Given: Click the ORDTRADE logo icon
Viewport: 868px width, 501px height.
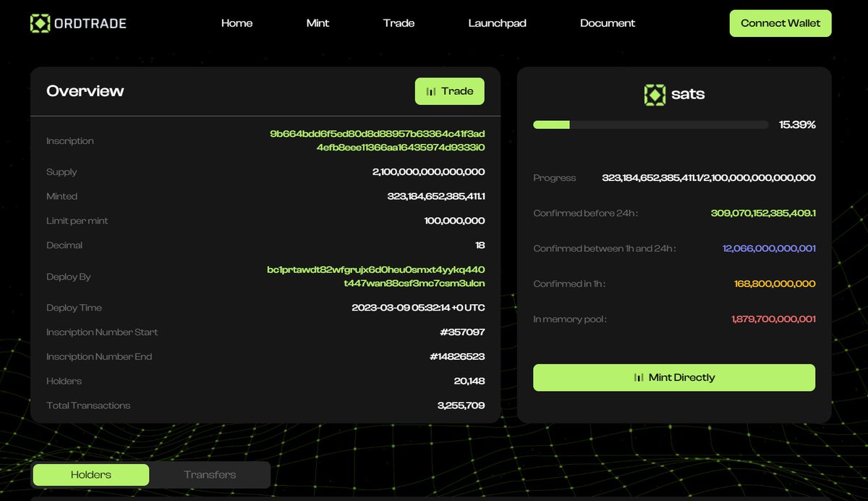Looking at the screenshot, I should tap(40, 23).
